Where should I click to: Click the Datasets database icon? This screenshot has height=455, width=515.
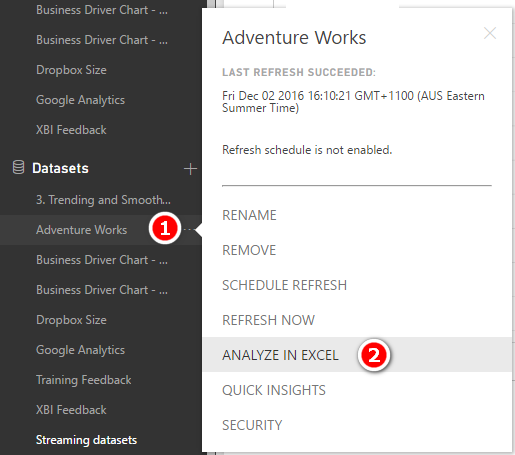point(18,167)
